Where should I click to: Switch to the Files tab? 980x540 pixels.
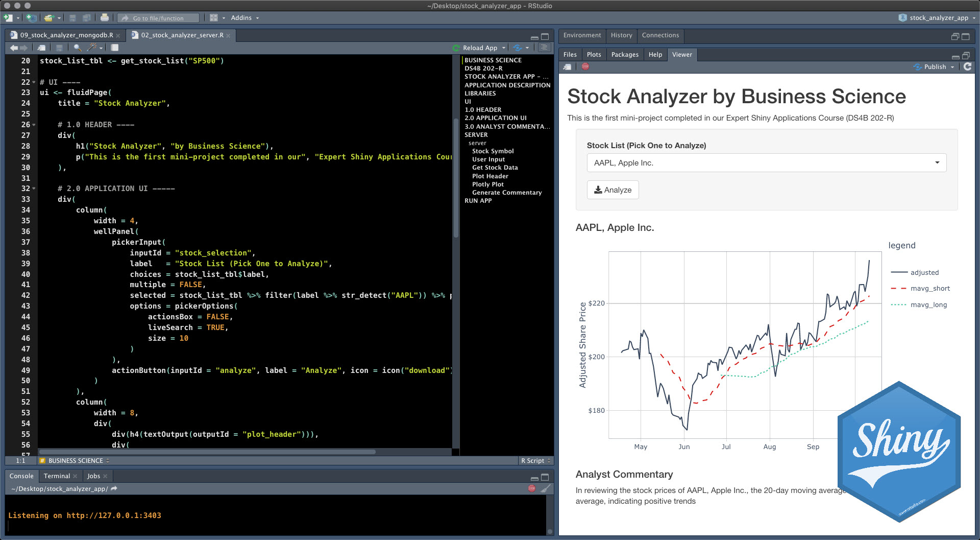tap(570, 55)
